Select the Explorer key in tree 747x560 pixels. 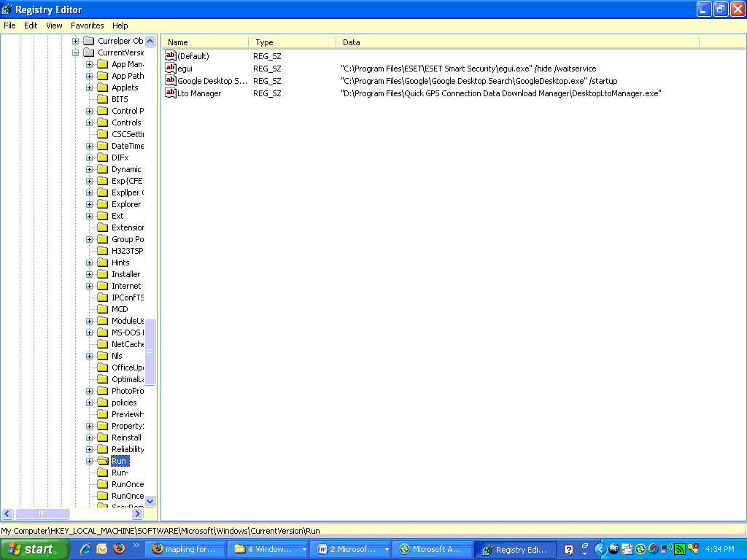click(126, 204)
